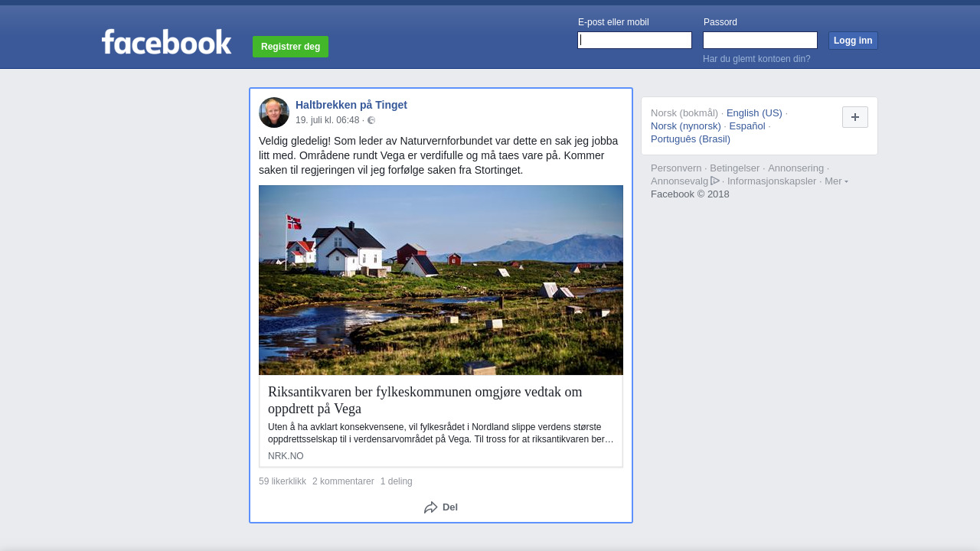Click Facebook © 2018 copyright text
The width and height of the screenshot is (980, 551).
point(690,194)
